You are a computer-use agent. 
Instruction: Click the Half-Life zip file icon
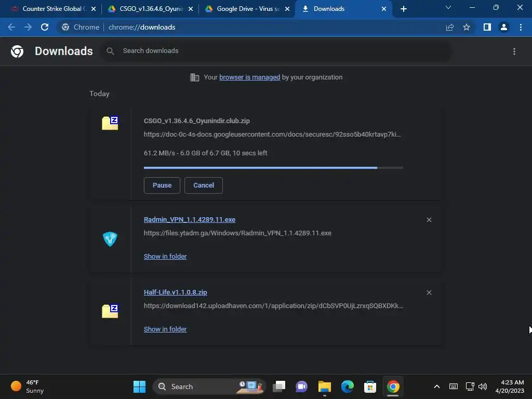click(110, 311)
